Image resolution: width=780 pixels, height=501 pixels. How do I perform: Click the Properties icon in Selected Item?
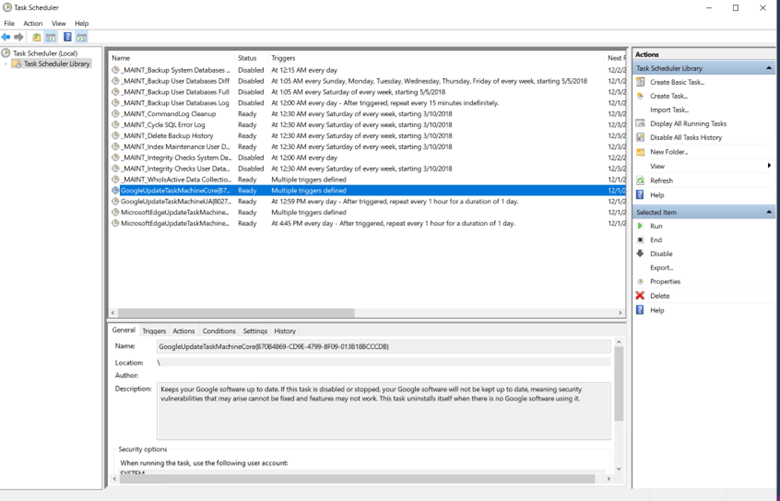(640, 282)
